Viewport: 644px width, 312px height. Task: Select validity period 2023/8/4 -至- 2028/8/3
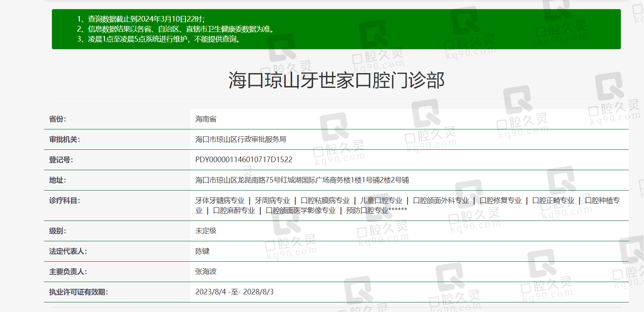[x=234, y=292]
